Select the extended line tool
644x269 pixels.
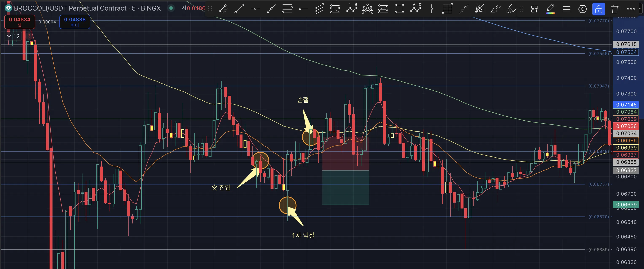point(463,9)
